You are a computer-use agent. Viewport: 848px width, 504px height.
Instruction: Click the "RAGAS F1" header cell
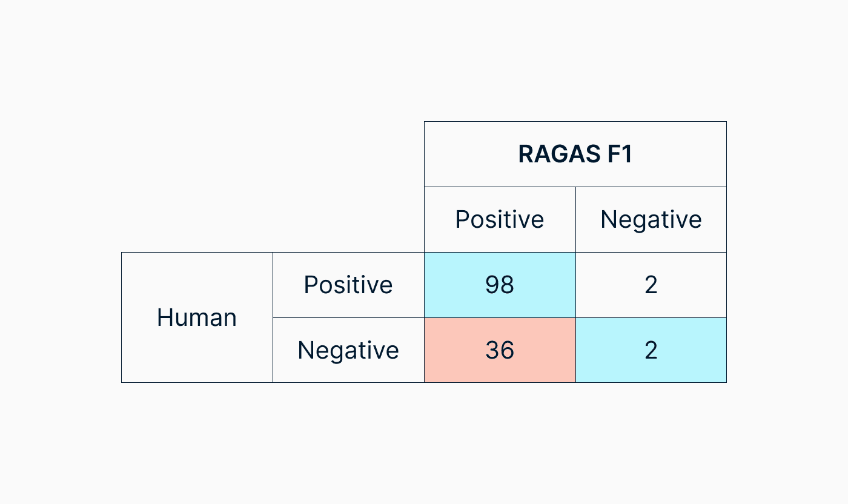pyautogui.click(x=575, y=154)
